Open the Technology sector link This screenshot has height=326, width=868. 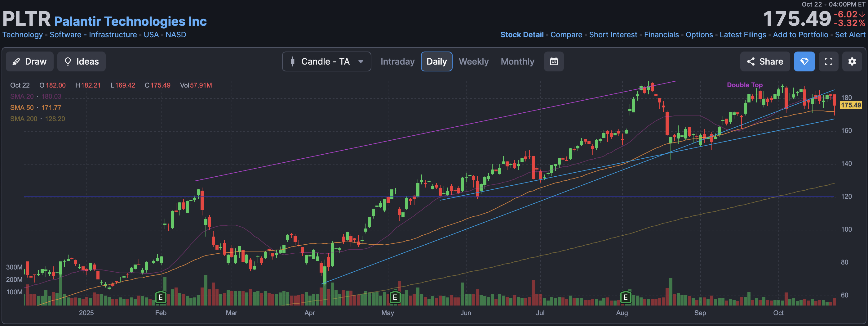[x=23, y=35]
